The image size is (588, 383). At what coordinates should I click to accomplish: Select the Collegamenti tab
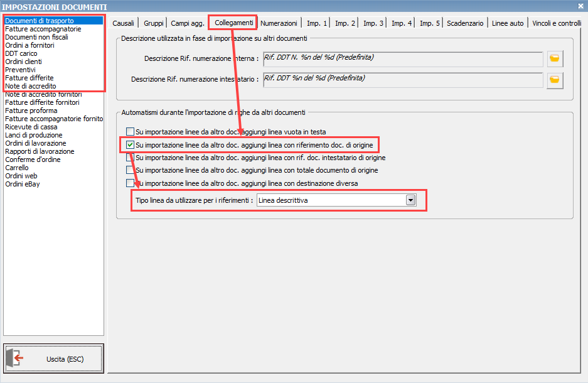tap(233, 23)
